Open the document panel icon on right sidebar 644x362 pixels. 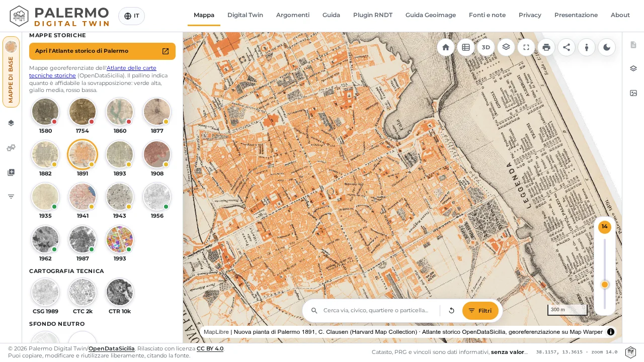coord(633,45)
